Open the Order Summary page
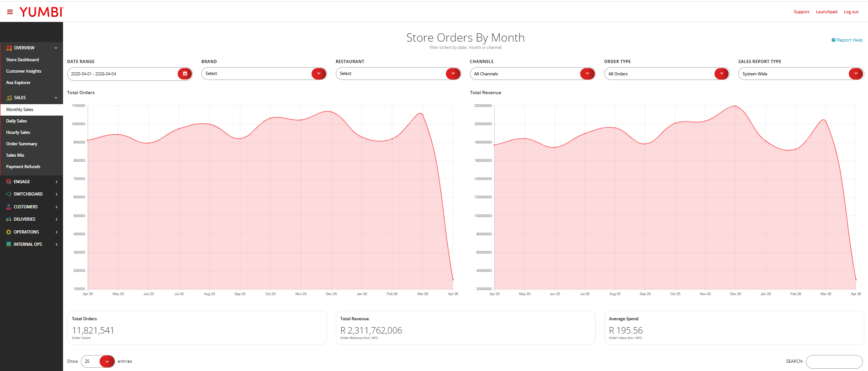 click(x=21, y=144)
